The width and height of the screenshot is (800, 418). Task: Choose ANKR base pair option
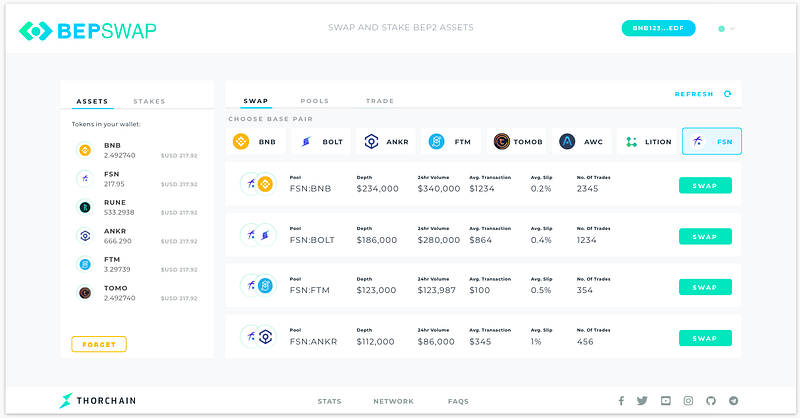pyautogui.click(x=386, y=142)
